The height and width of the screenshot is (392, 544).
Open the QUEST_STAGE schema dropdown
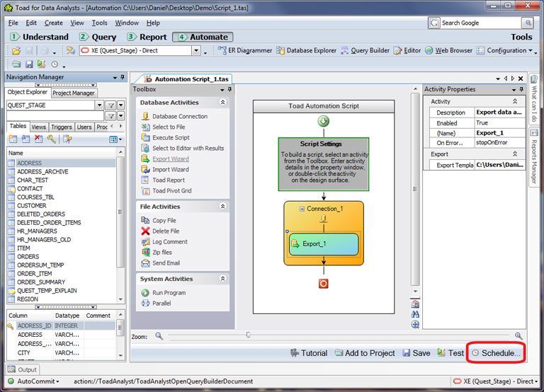coord(99,105)
